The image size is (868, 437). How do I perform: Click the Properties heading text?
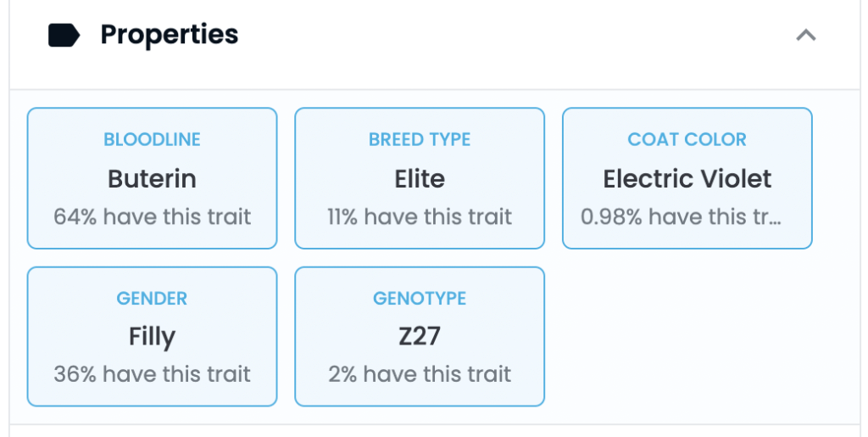point(170,34)
